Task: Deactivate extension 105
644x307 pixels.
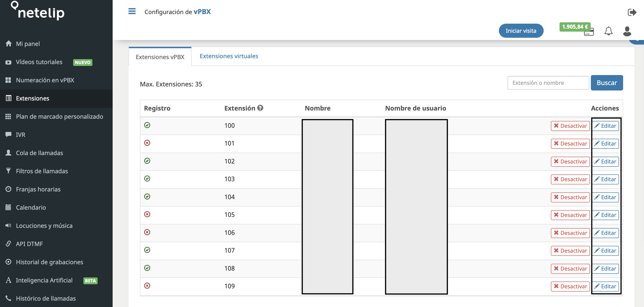Action: pos(570,215)
